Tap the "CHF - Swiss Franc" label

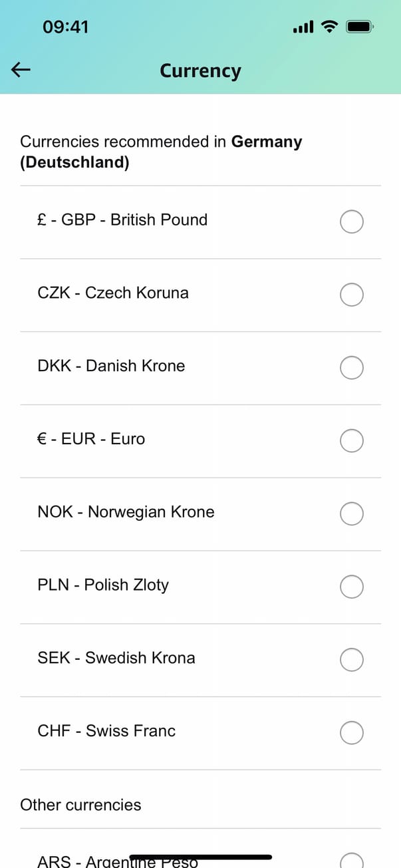click(106, 731)
